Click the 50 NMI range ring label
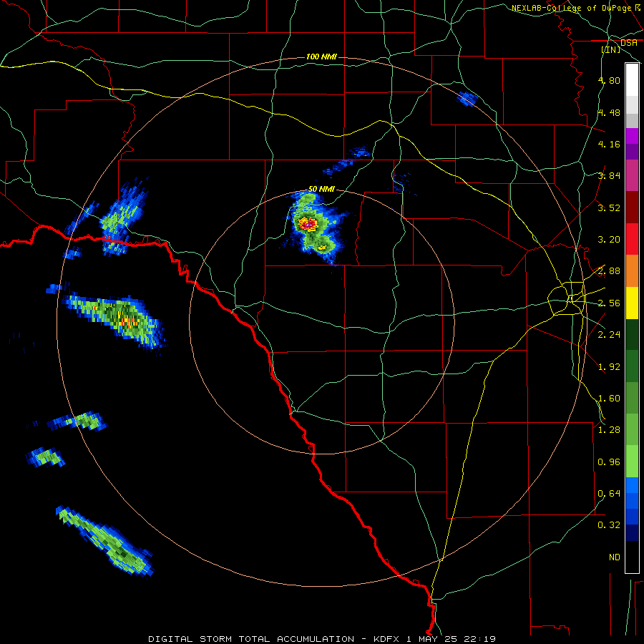 (x=321, y=189)
